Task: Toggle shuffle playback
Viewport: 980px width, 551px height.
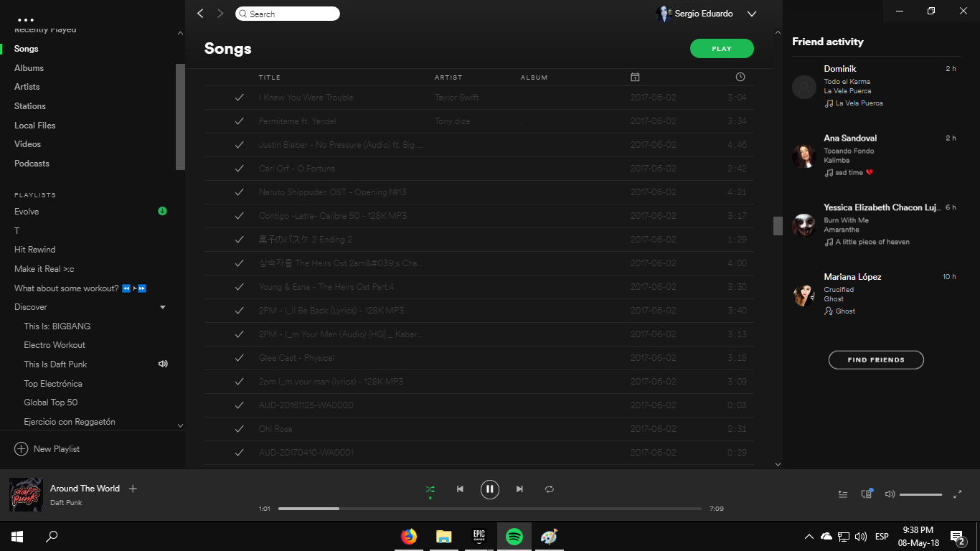Action: coord(430,489)
